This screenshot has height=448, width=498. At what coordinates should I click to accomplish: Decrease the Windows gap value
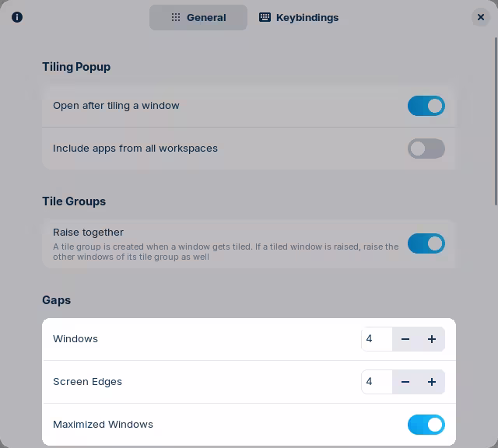coord(405,339)
